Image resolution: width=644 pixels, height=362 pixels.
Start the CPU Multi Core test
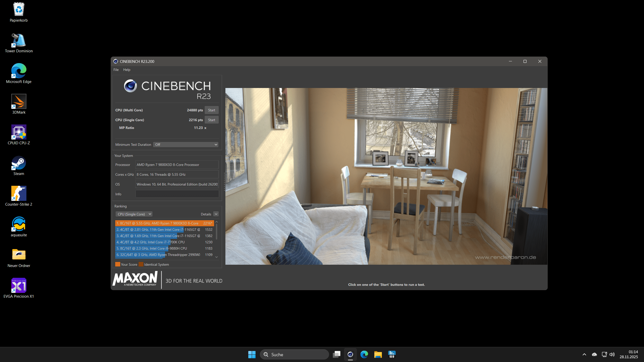click(211, 110)
